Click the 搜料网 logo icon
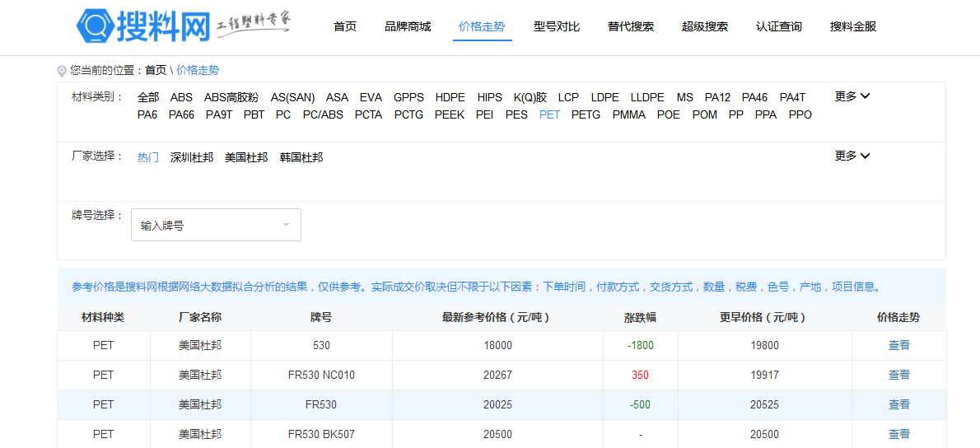The width and height of the screenshot is (980, 448). (x=96, y=26)
